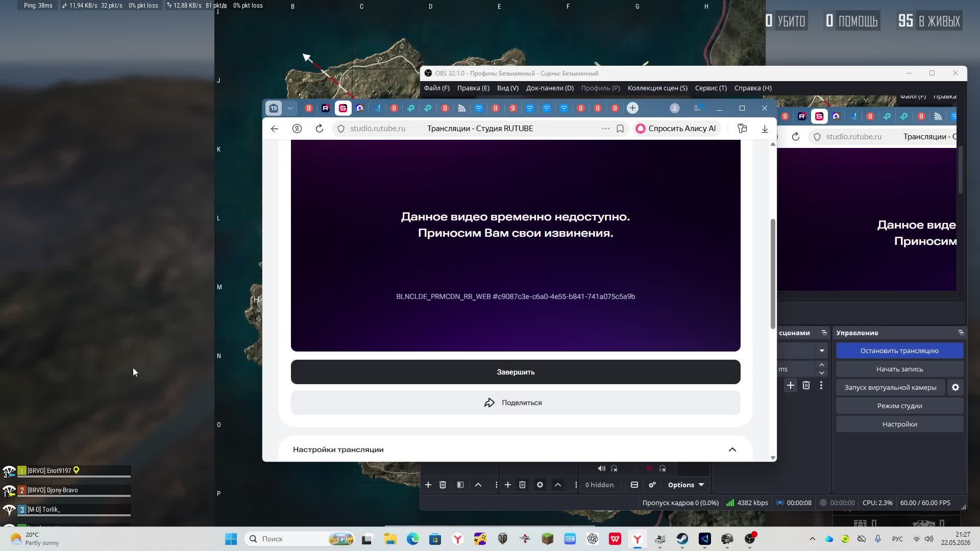This screenshot has height=551, width=980.
Task: Open OBS Вид menu
Action: coord(508,88)
